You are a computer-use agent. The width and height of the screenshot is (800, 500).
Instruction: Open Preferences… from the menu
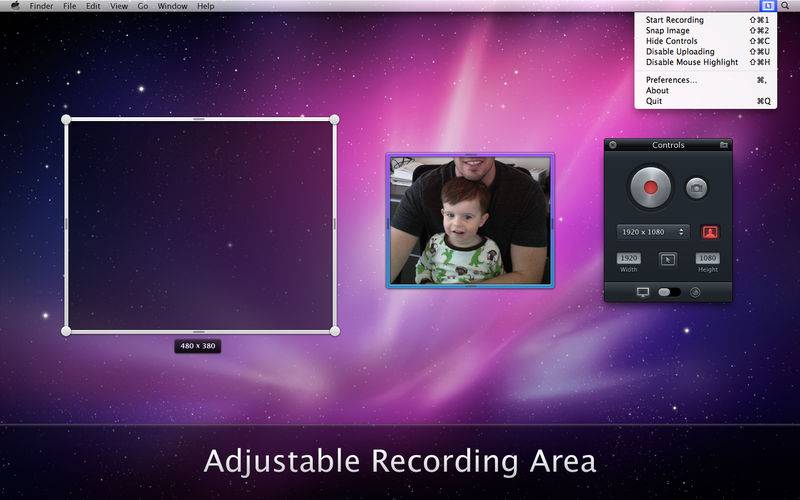(x=706, y=80)
